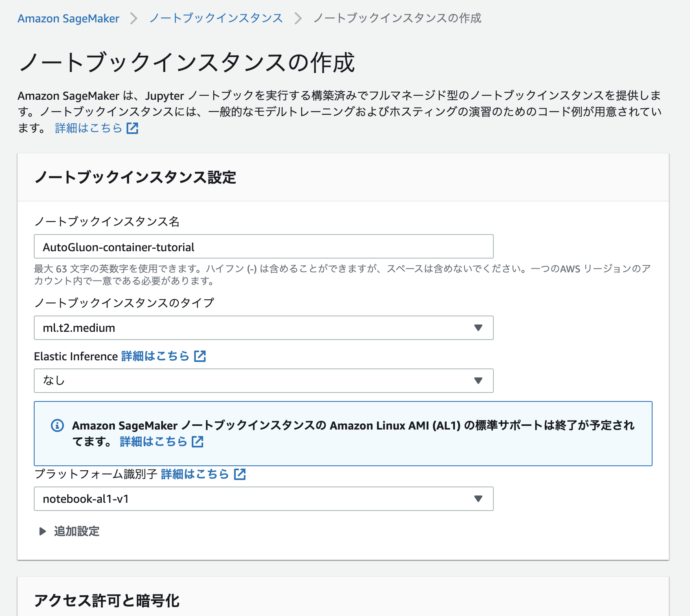This screenshot has width=690, height=616.
Task: Click the external link icon in the AL1 notice
Action: click(x=197, y=442)
